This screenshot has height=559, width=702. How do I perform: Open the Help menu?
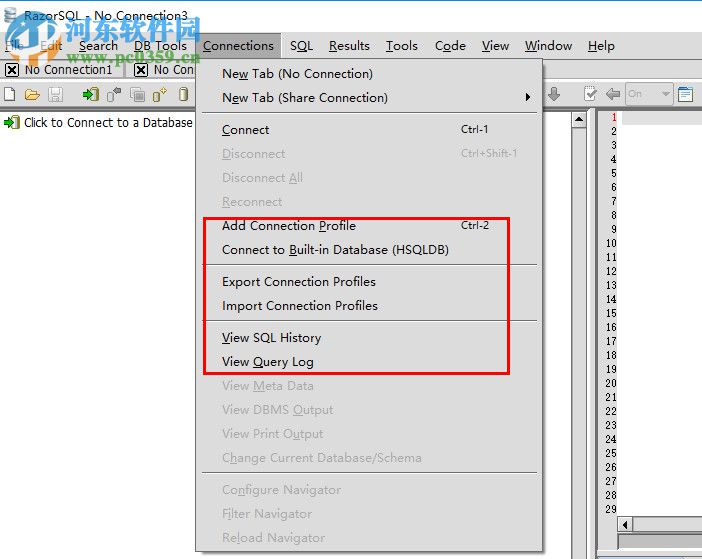(601, 46)
